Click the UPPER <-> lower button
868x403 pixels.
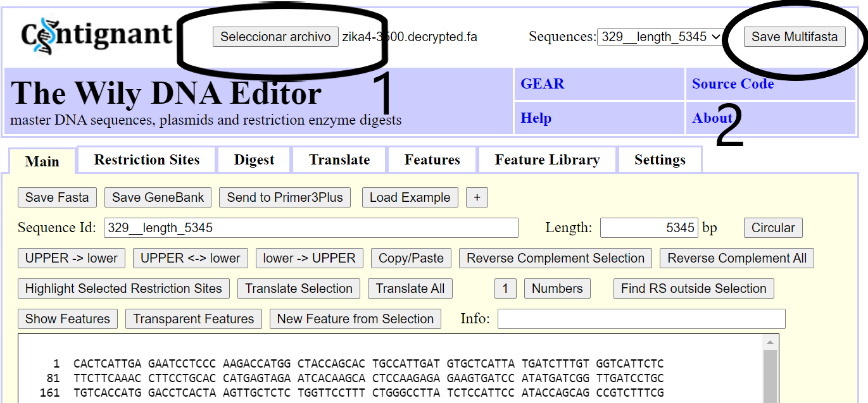(191, 258)
